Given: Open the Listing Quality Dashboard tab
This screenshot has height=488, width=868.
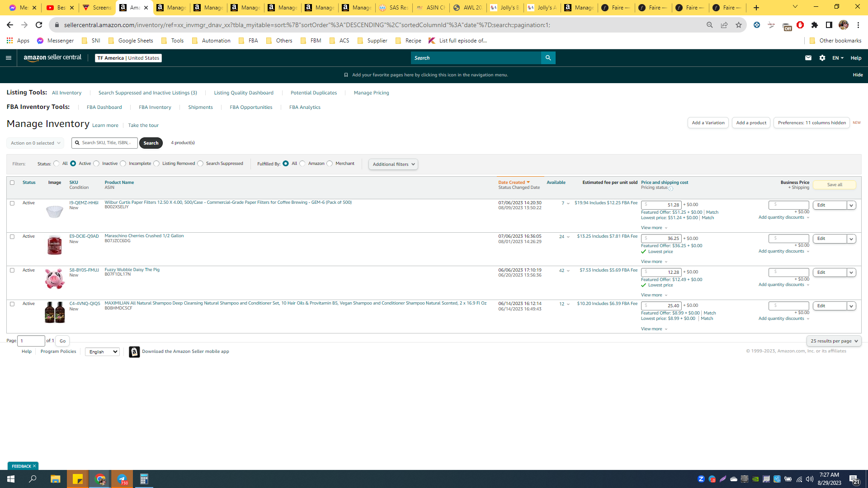Looking at the screenshot, I should [x=244, y=93].
